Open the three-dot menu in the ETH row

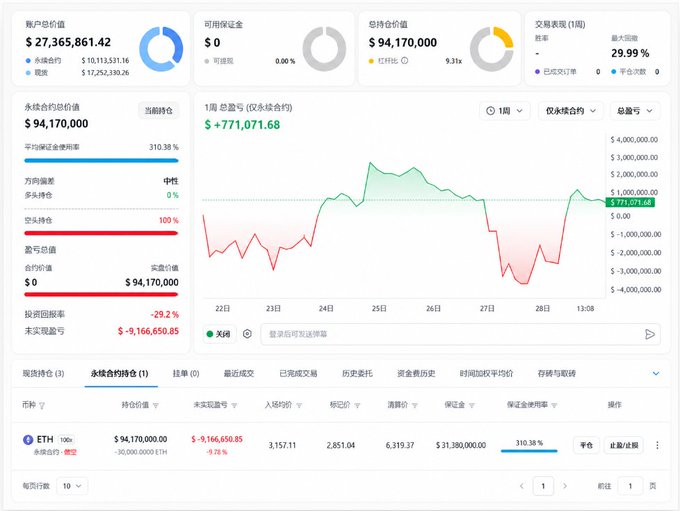point(657,445)
